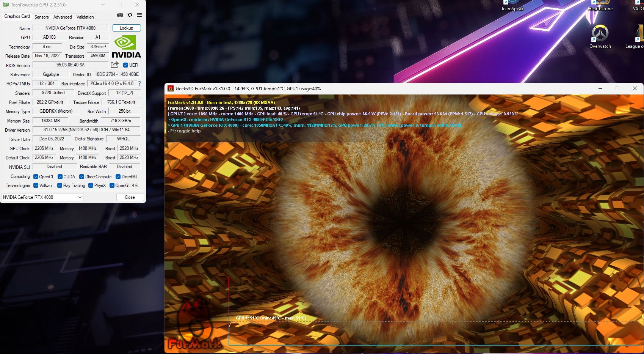Click the Close button in GPU-Z
Image resolution: width=644 pixels, height=354 pixels.
point(130,197)
